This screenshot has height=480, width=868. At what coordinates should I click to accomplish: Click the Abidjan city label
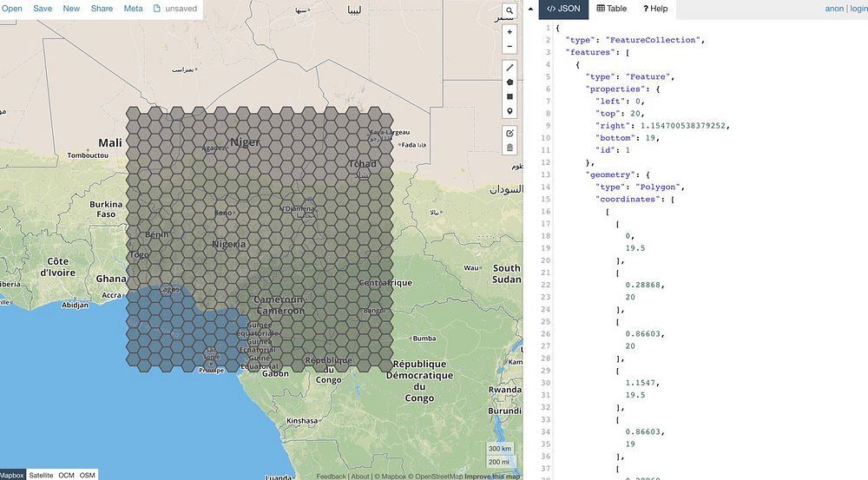click(75, 305)
